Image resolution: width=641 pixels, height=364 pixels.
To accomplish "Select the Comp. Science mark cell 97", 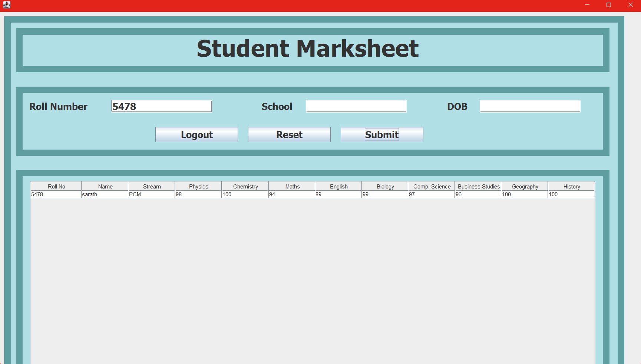I will pos(432,194).
